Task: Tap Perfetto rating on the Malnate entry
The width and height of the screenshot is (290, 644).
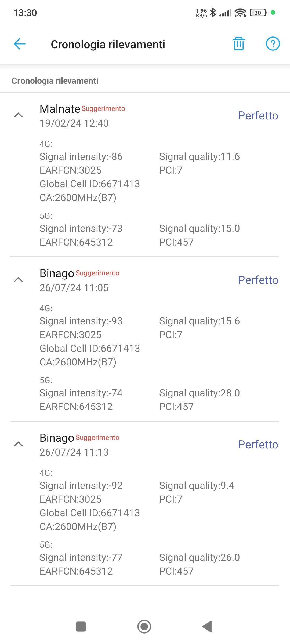Action: (258, 116)
